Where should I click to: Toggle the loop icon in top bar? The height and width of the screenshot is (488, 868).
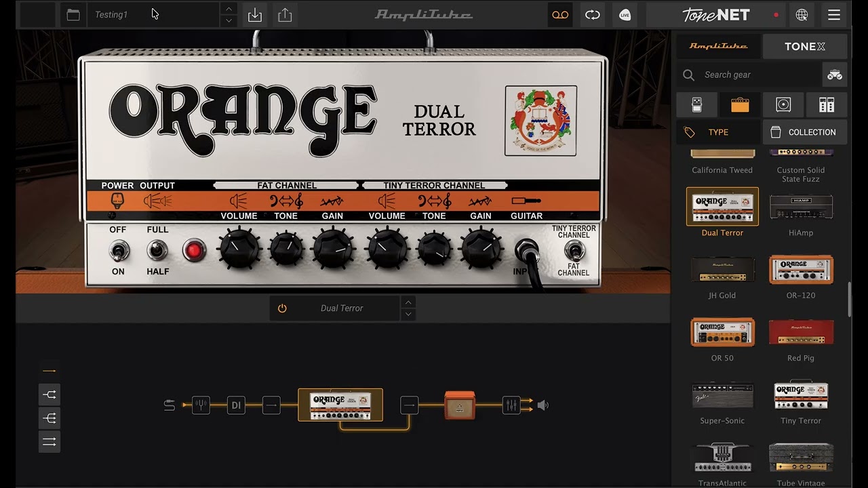pyautogui.click(x=593, y=15)
